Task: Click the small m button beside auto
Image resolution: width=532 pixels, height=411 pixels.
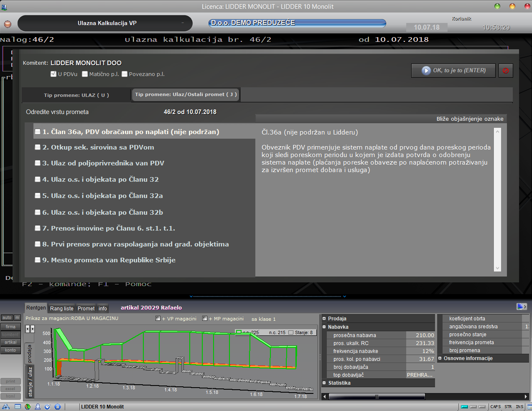Action: 17,317
